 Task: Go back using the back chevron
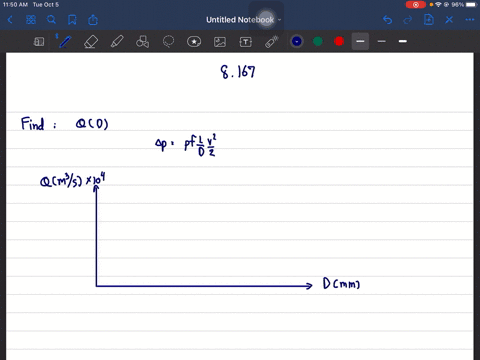point(10,20)
